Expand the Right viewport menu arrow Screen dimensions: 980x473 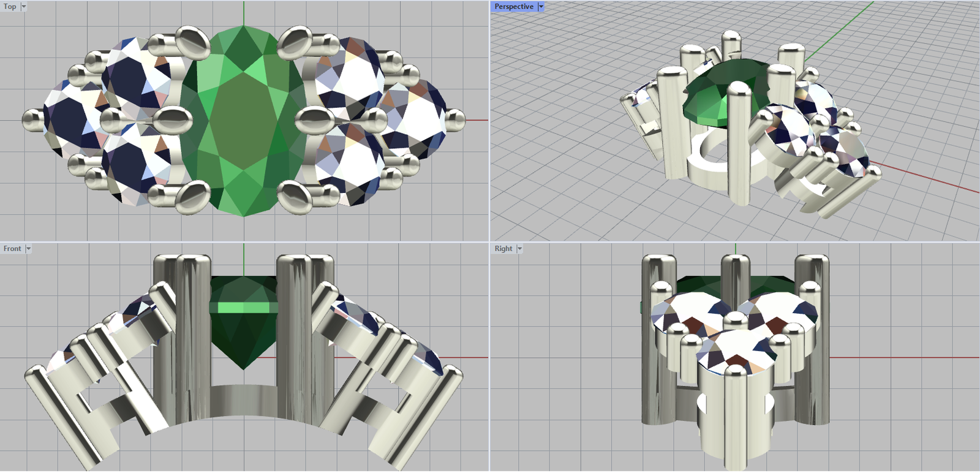click(x=519, y=249)
